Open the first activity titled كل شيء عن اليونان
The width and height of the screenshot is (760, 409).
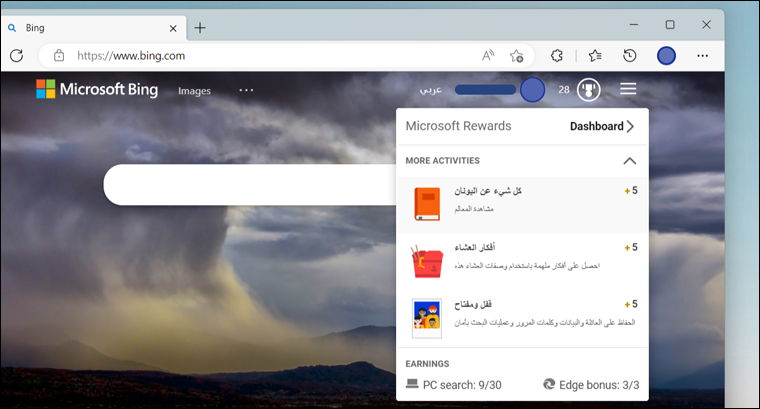tap(522, 205)
